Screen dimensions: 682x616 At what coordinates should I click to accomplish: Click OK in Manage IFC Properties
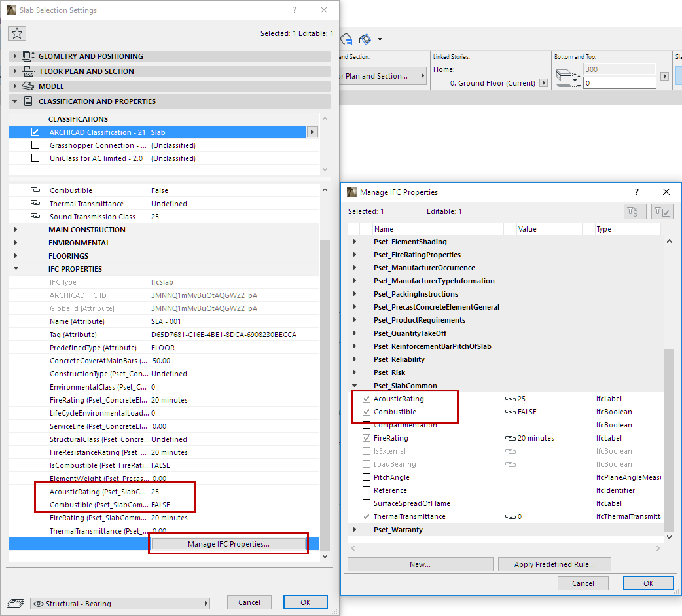[648, 583]
